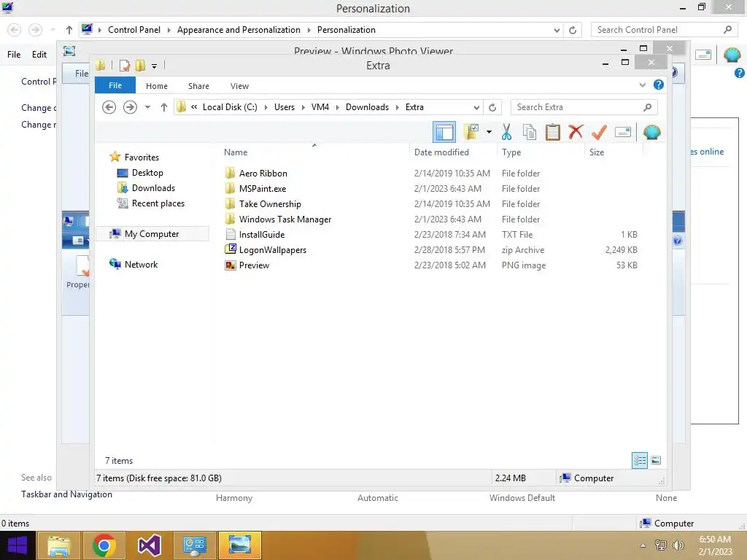Click the Search Extra input field
Image resolution: width=747 pixels, height=560 pixels.
(584, 107)
